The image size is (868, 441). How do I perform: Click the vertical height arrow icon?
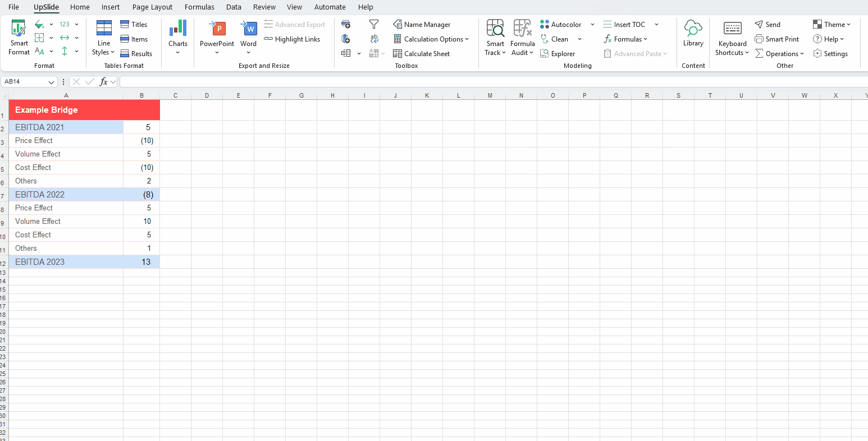65,52
